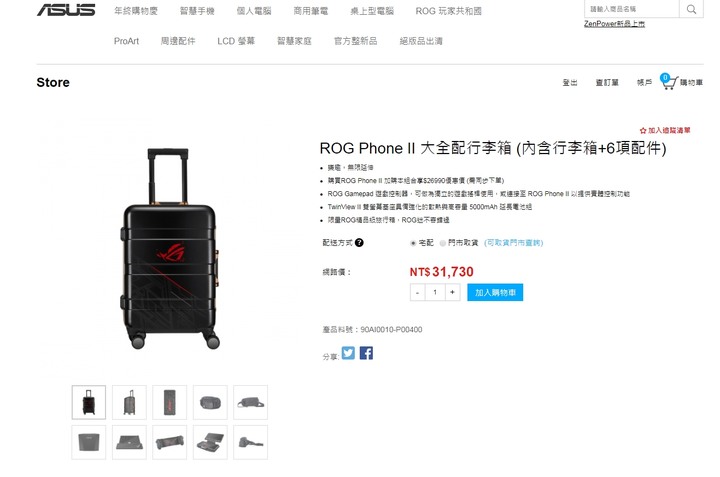Open the ProArt menu item
This screenshot has width=720, height=477.
point(126,41)
